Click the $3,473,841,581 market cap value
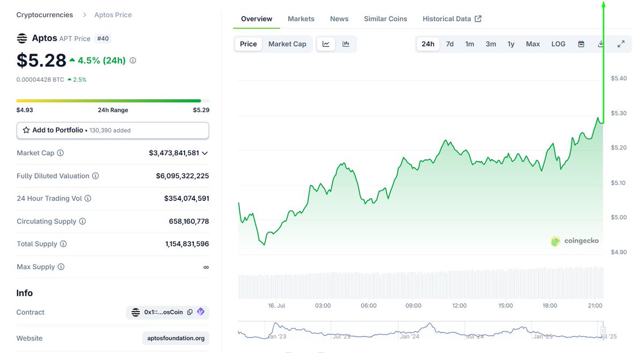Screen dimensions: 644x353 [x=174, y=153]
